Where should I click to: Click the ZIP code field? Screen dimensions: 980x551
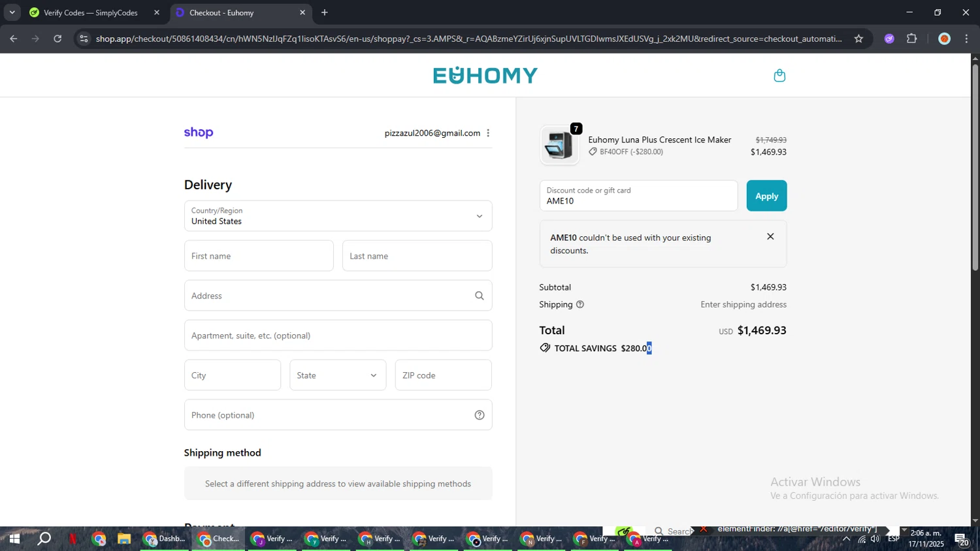444,375
